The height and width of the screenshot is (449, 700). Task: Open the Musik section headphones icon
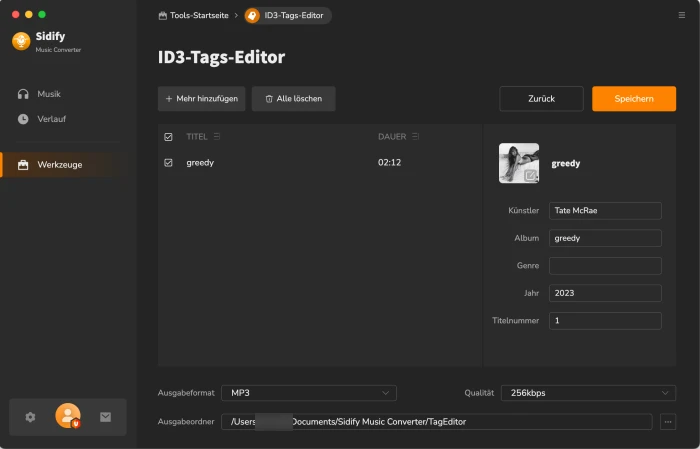click(x=23, y=94)
